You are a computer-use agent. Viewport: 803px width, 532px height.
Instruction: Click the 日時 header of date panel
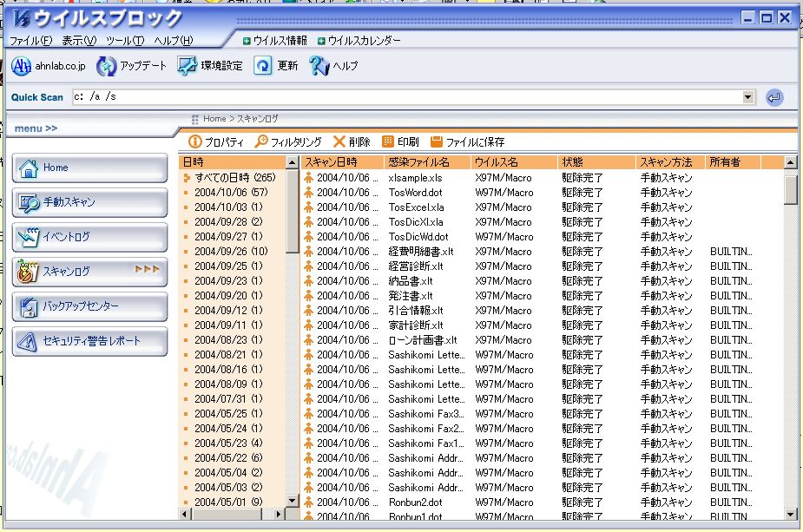click(233, 162)
